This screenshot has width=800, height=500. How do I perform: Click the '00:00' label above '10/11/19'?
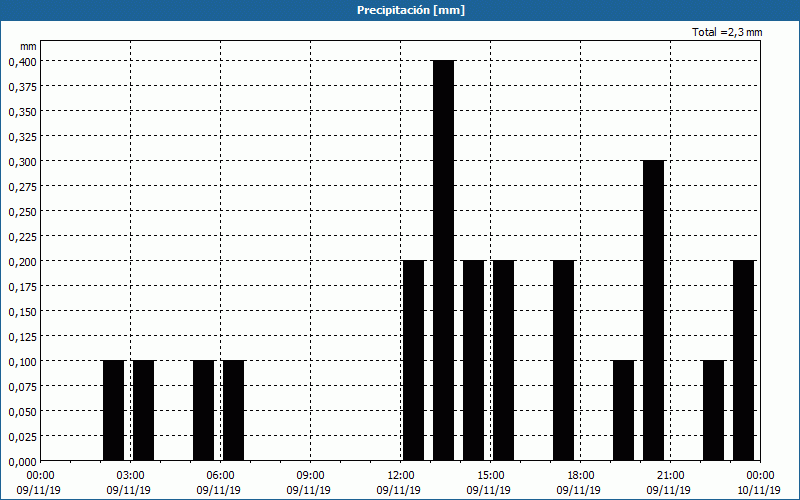(760, 476)
